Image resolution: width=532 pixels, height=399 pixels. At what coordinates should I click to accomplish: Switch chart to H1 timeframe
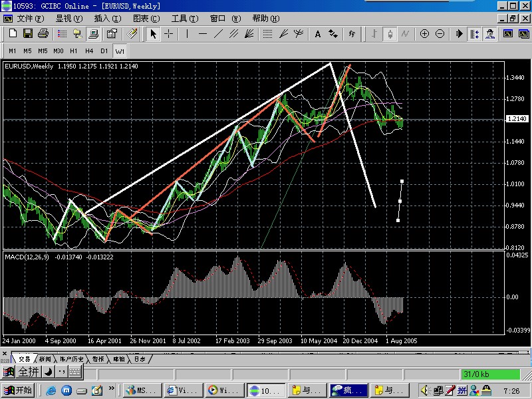point(74,51)
